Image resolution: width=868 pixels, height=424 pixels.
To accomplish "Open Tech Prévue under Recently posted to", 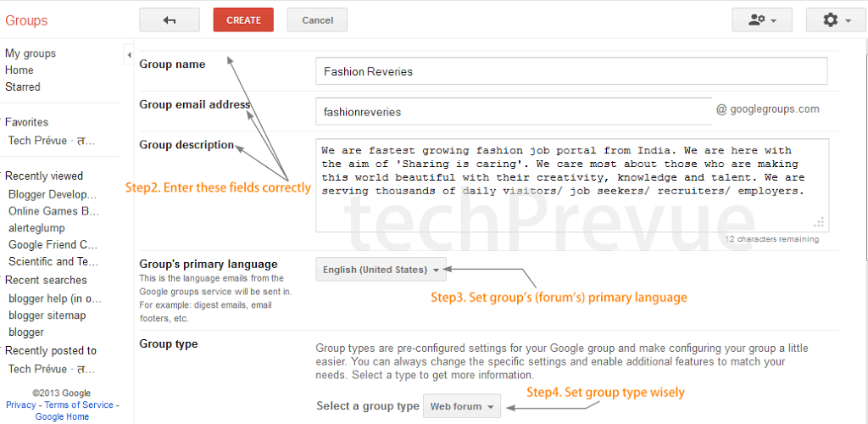I will click(x=52, y=369).
